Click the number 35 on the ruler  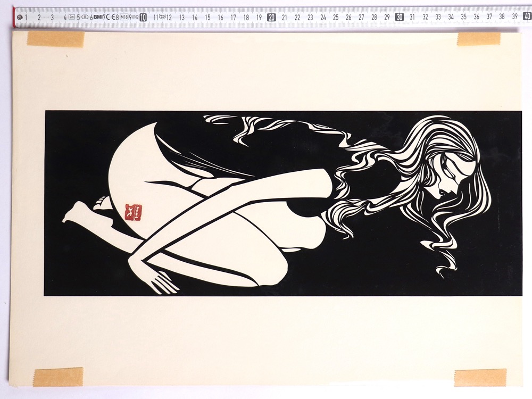click(x=463, y=17)
